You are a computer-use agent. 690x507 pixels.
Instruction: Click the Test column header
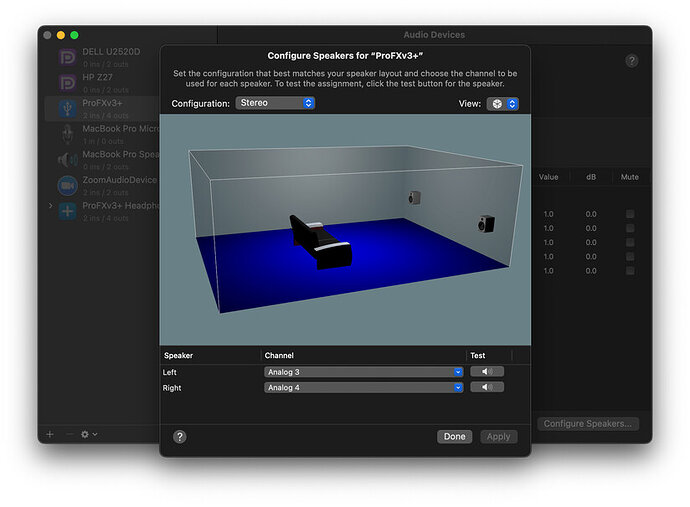pos(477,355)
